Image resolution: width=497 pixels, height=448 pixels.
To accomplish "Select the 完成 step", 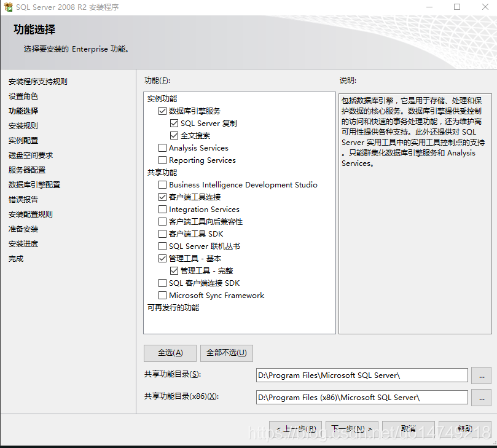I will coord(16,259).
